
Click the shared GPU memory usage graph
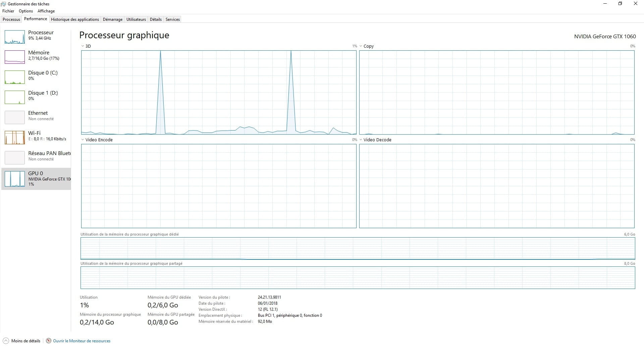(358, 278)
